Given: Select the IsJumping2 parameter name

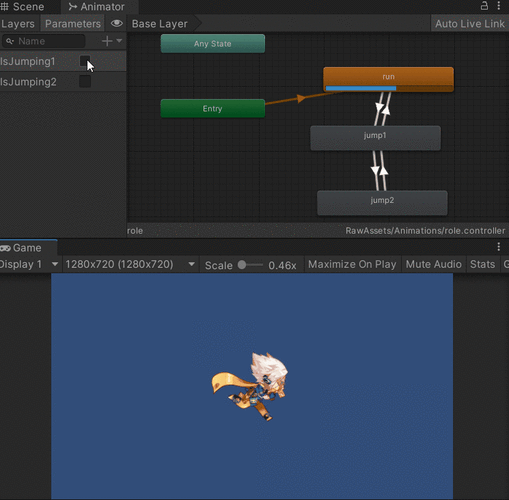Looking at the screenshot, I should 28,82.
